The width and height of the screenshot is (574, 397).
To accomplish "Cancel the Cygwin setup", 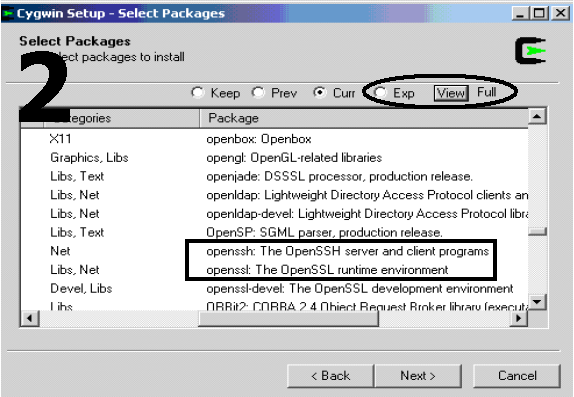I will tap(517, 376).
